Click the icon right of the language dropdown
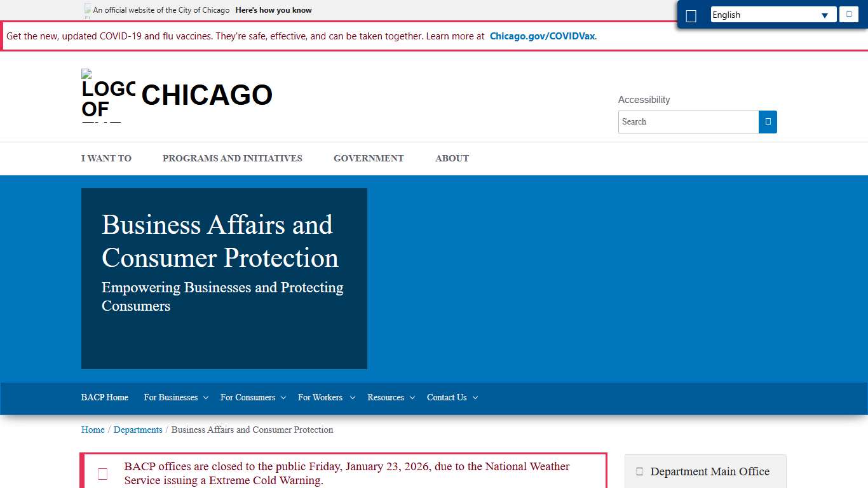 (x=849, y=14)
